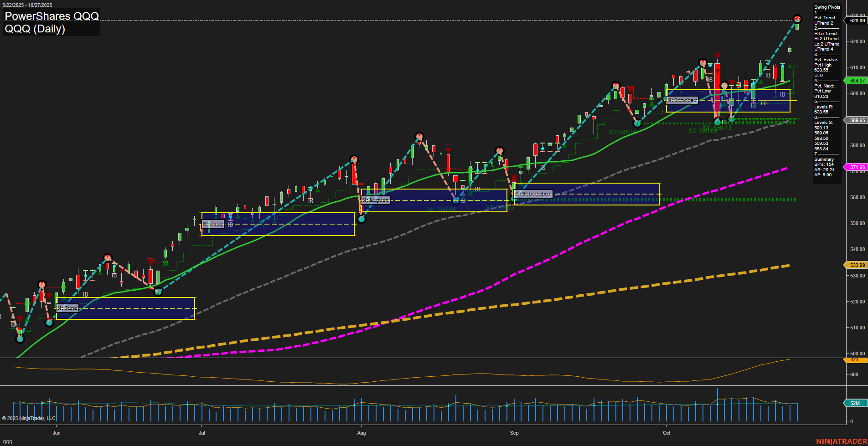Click the M:August session label
The height and width of the screenshot is (446, 868).
pos(376,200)
